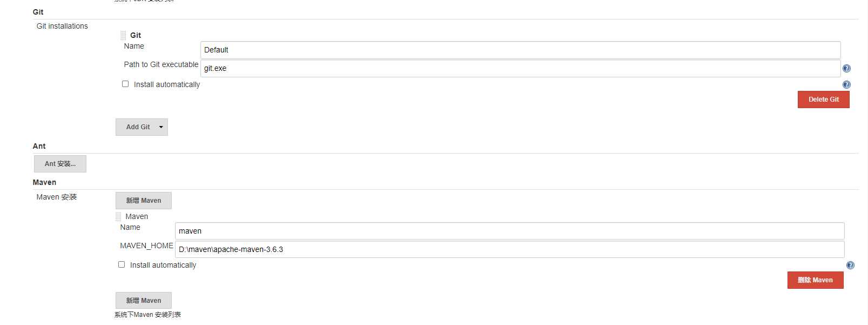Enable Install automatically for Maven

click(x=122, y=264)
